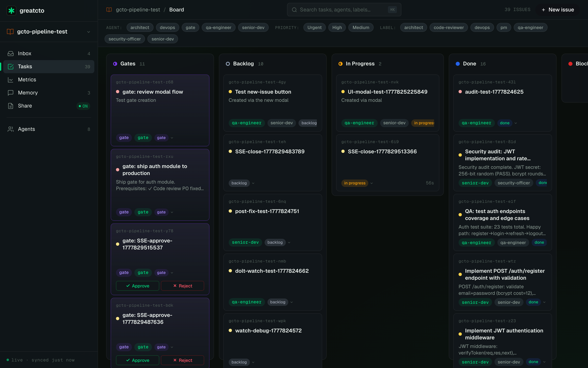Expand the gcto-pipeline-test workspace selector chevron

(89, 32)
